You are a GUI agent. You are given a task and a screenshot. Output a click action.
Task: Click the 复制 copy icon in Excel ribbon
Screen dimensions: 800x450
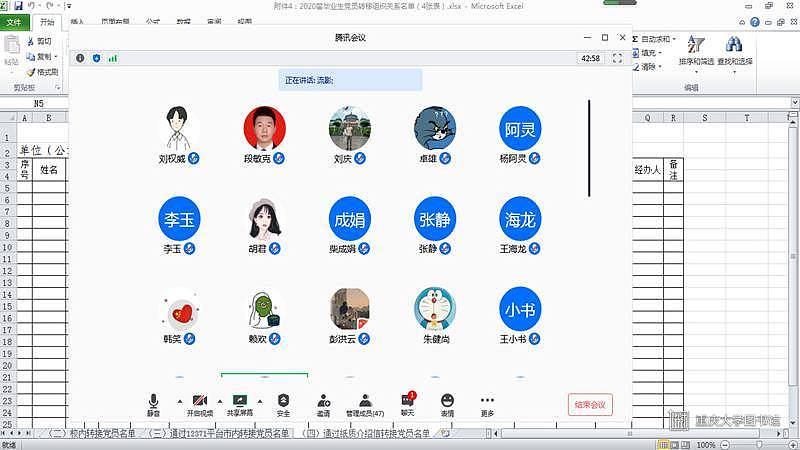point(31,56)
